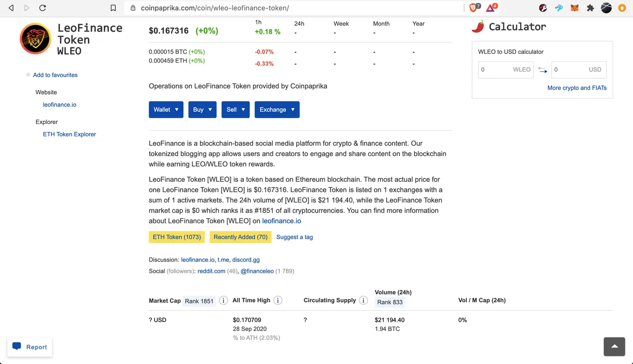633x364 pixels.
Task: Swap calculator currencies arrows icon
Action: coord(543,70)
